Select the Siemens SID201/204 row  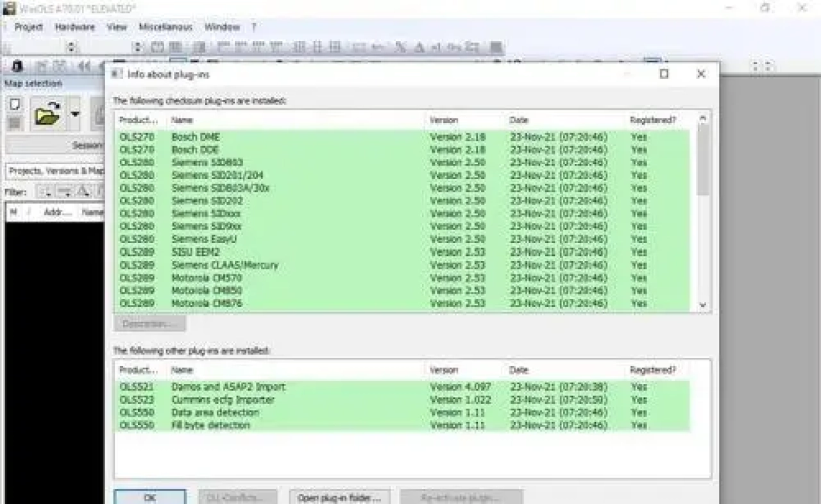(403, 175)
